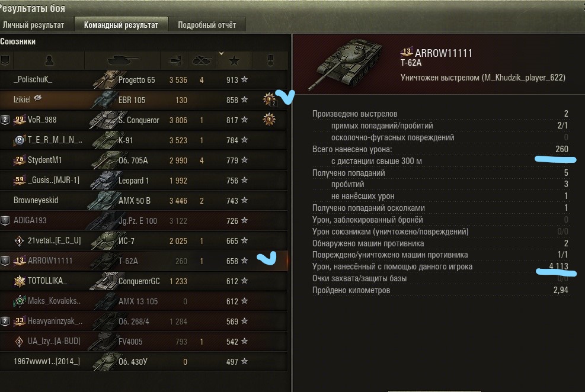
Task: Toggle the eye icon beside Izikiel
Action: coord(38,98)
